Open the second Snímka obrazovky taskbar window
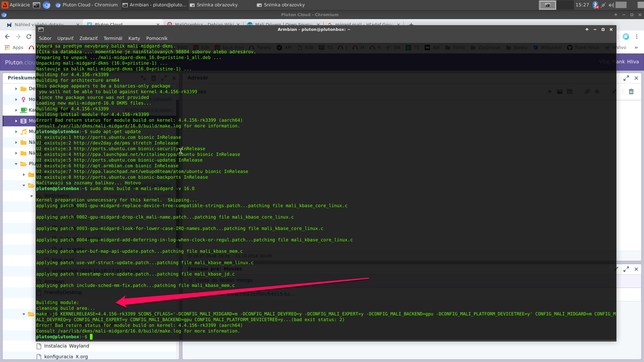This screenshot has width=644, height=362. pos(281,5)
